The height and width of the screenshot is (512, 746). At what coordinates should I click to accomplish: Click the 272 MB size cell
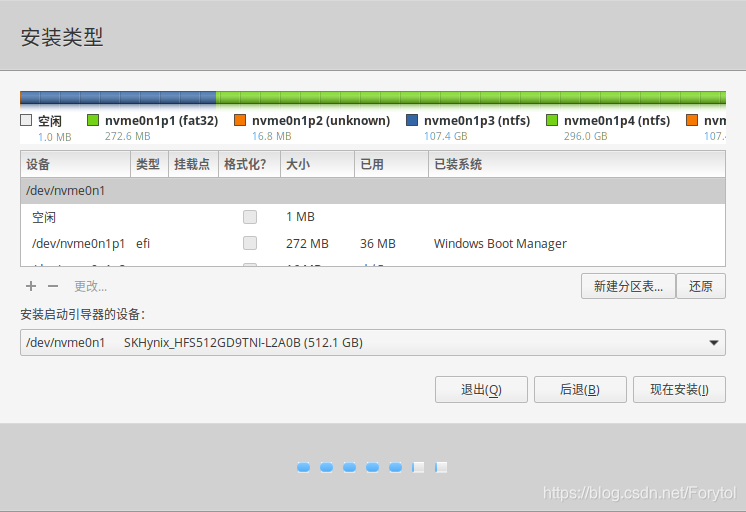click(x=307, y=244)
